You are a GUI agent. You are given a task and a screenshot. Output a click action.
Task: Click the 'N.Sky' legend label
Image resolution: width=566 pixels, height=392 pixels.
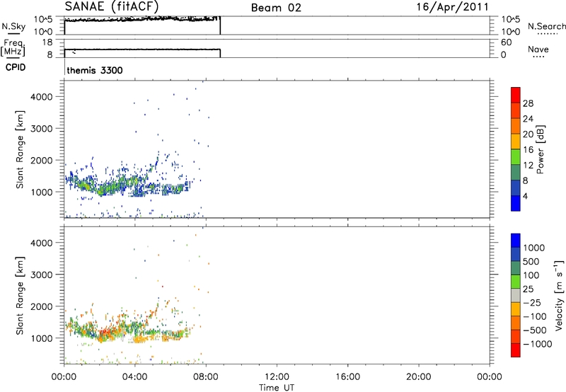click(x=13, y=26)
